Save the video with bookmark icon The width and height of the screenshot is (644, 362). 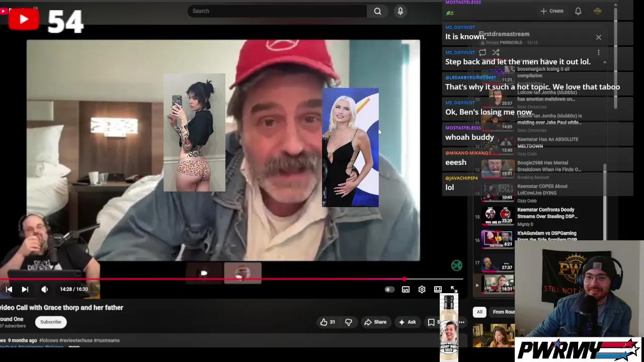[432, 322]
